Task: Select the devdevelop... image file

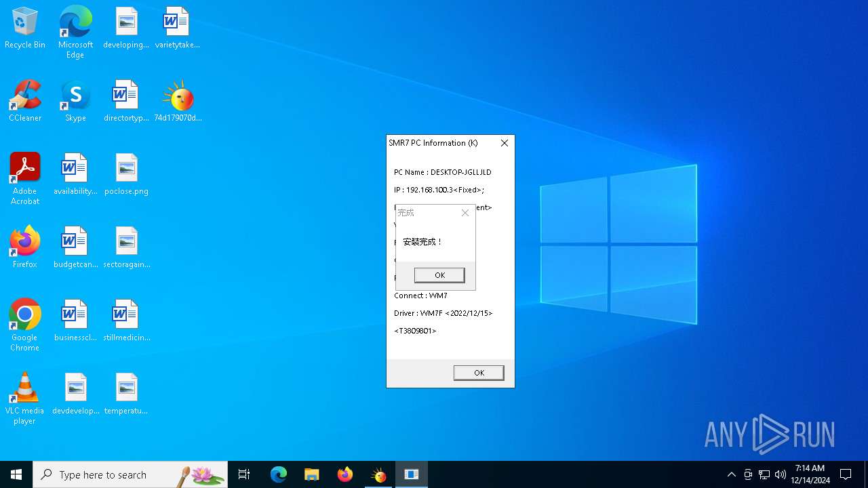Action: click(75, 394)
